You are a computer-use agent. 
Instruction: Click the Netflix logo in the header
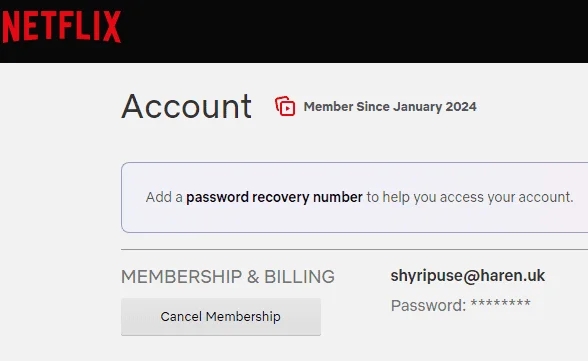(62, 26)
